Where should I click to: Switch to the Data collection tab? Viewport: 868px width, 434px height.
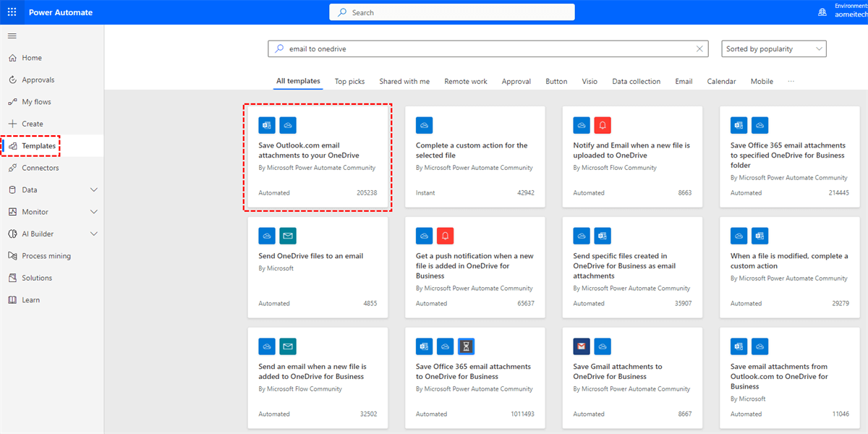(x=636, y=82)
